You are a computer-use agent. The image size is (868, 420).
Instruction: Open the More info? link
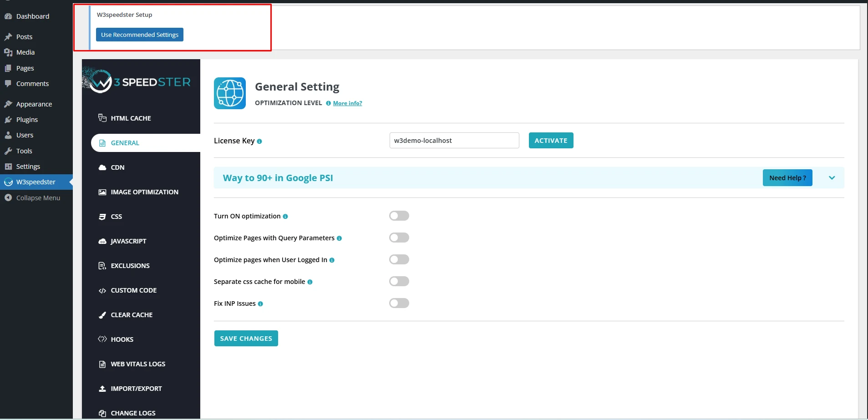pos(347,103)
